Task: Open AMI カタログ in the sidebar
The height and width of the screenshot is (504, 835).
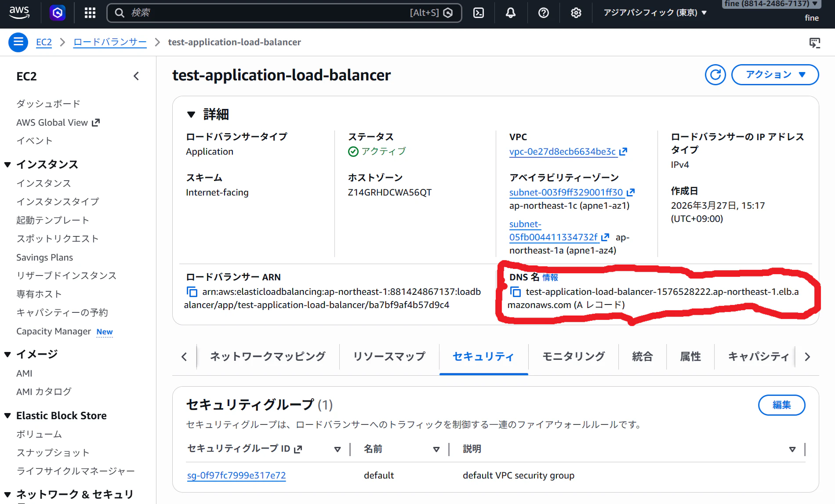Action: [x=44, y=392]
